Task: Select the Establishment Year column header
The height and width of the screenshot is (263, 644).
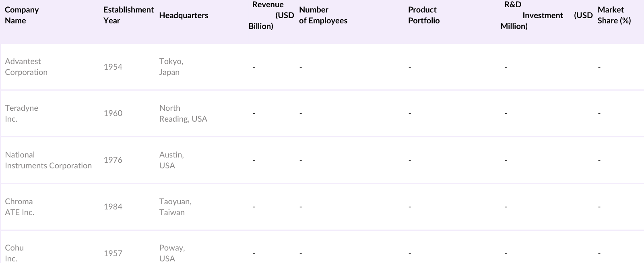Action: [x=128, y=15]
